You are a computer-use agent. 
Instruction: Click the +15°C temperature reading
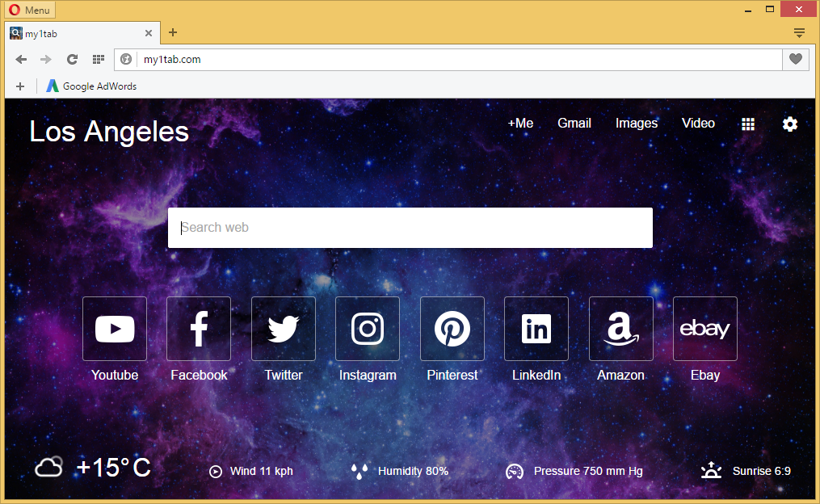click(x=113, y=468)
